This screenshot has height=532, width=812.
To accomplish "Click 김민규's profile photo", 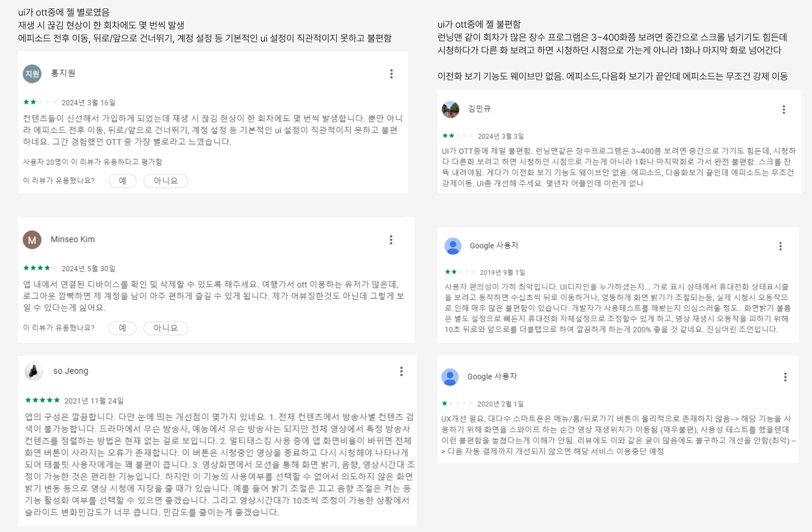I will tap(450, 110).
